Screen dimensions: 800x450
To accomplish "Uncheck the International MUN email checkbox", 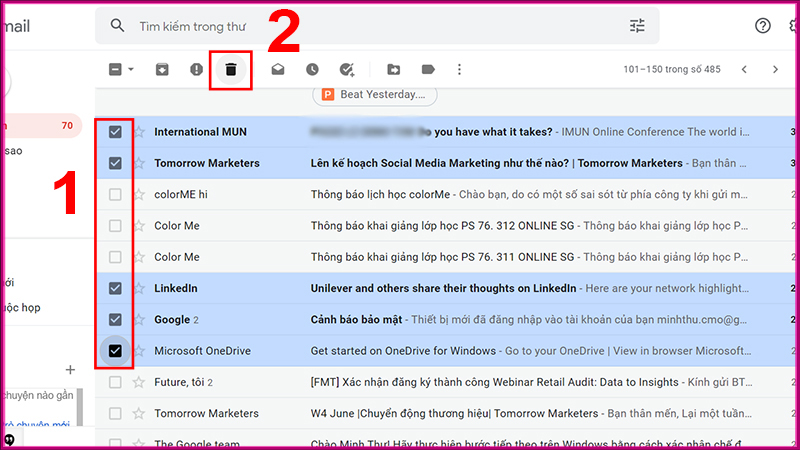I will coord(115,132).
